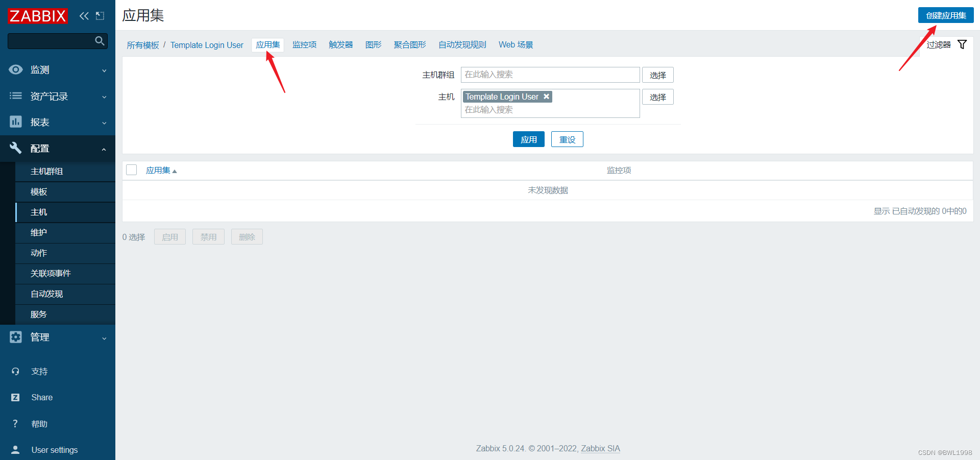This screenshot has height=460, width=980.
Task: Focus the 主机群组 search input
Action: [x=550, y=75]
